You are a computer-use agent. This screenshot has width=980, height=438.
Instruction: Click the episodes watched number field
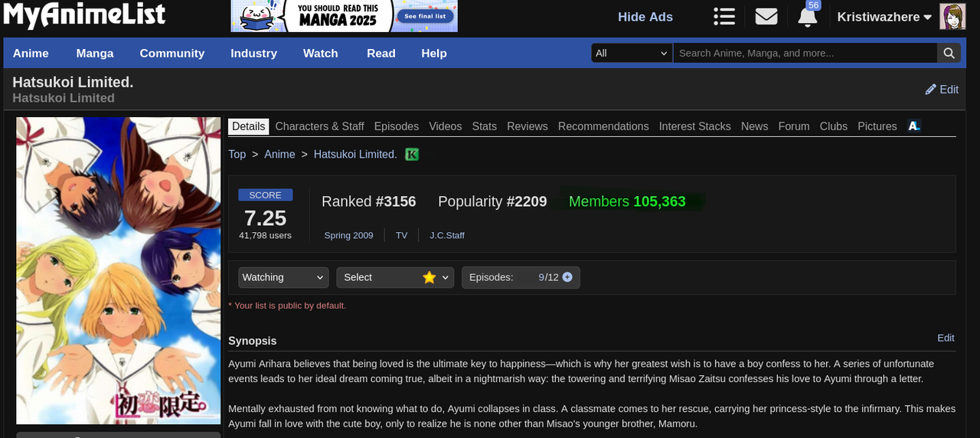[x=541, y=277]
